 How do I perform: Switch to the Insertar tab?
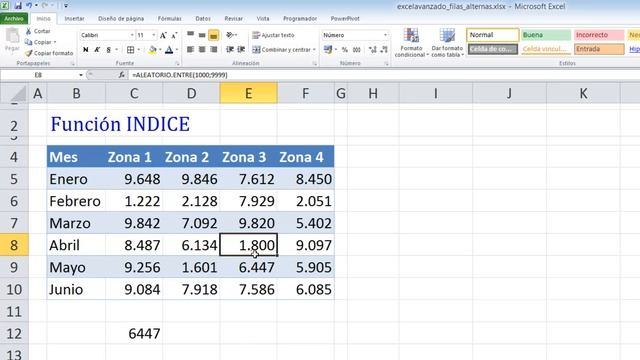(74, 18)
